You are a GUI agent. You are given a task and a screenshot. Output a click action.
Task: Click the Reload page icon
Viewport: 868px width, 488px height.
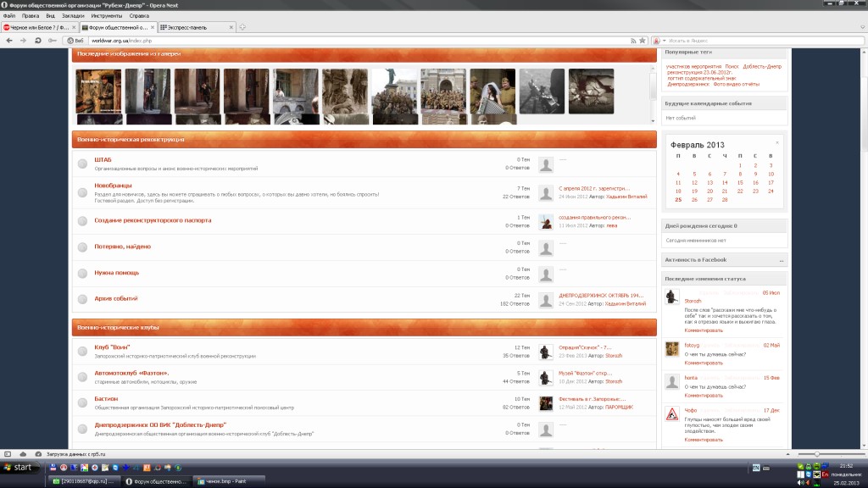[x=38, y=40]
